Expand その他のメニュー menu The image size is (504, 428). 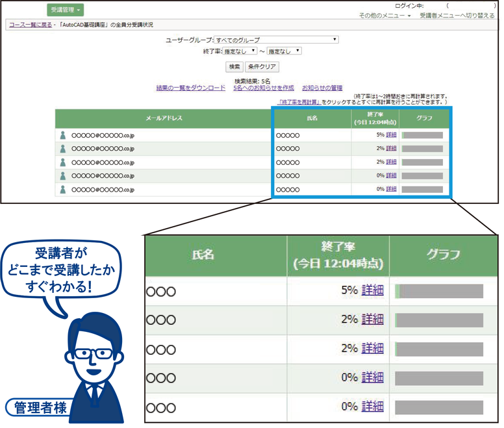point(384,16)
